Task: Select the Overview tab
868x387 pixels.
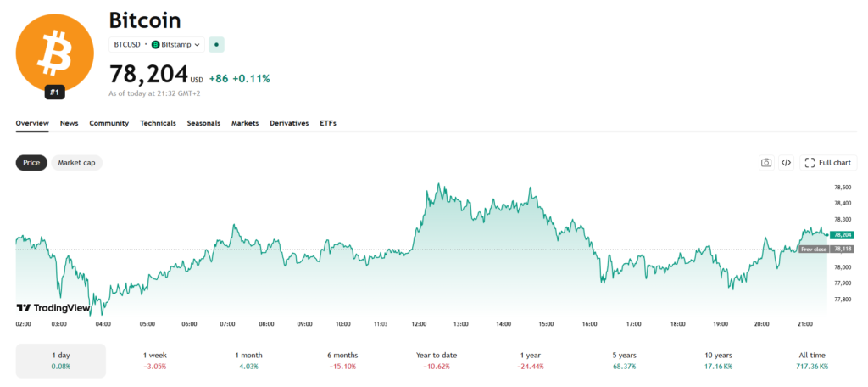Action: click(32, 123)
